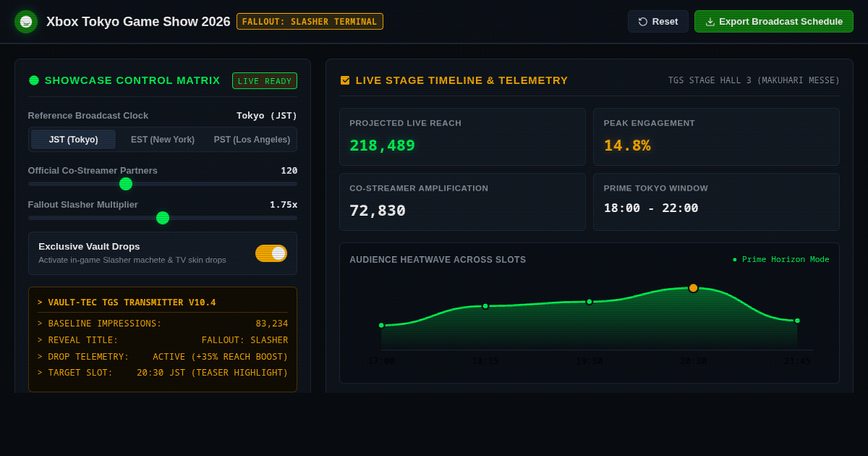Image resolution: width=868 pixels, height=456 pixels.
Task: Click the Prime Tokyo Window 18:00 - 22:00
Action: [x=651, y=208]
